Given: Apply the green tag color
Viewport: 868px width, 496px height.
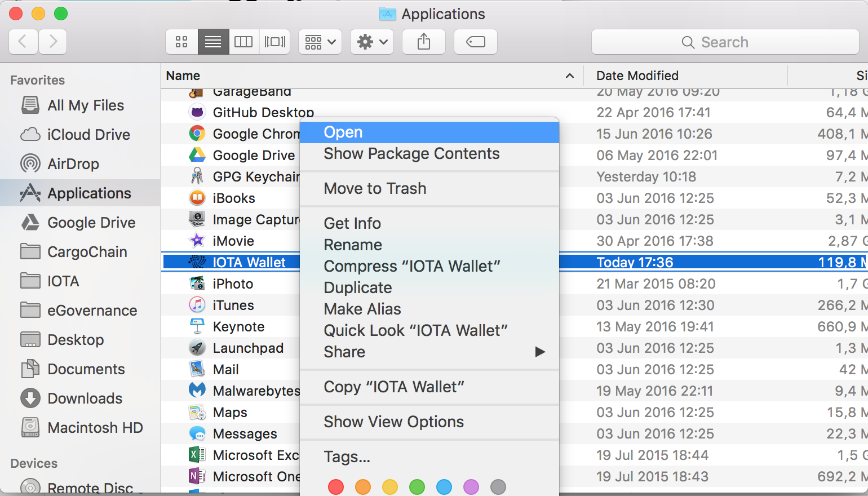Looking at the screenshot, I should pyautogui.click(x=417, y=487).
